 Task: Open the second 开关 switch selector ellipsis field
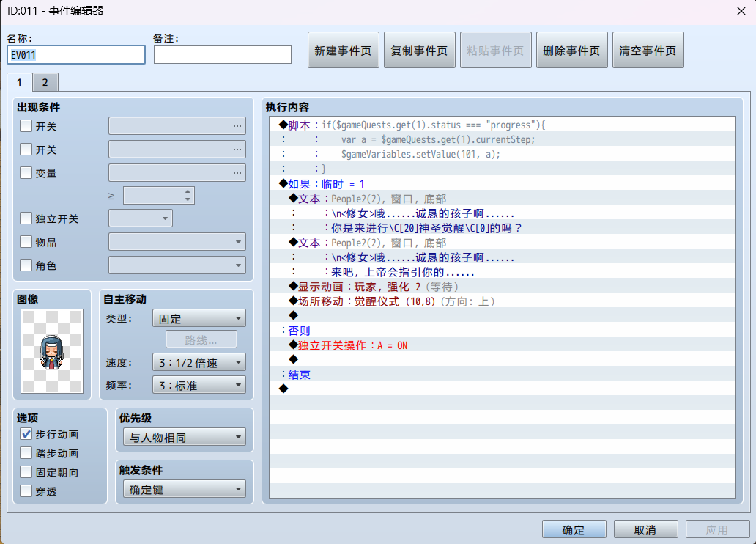[x=177, y=149]
